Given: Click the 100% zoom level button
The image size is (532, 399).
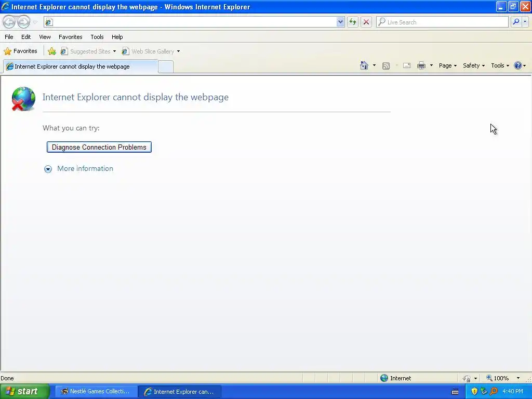Looking at the screenshot, I should tap(498, 378).
